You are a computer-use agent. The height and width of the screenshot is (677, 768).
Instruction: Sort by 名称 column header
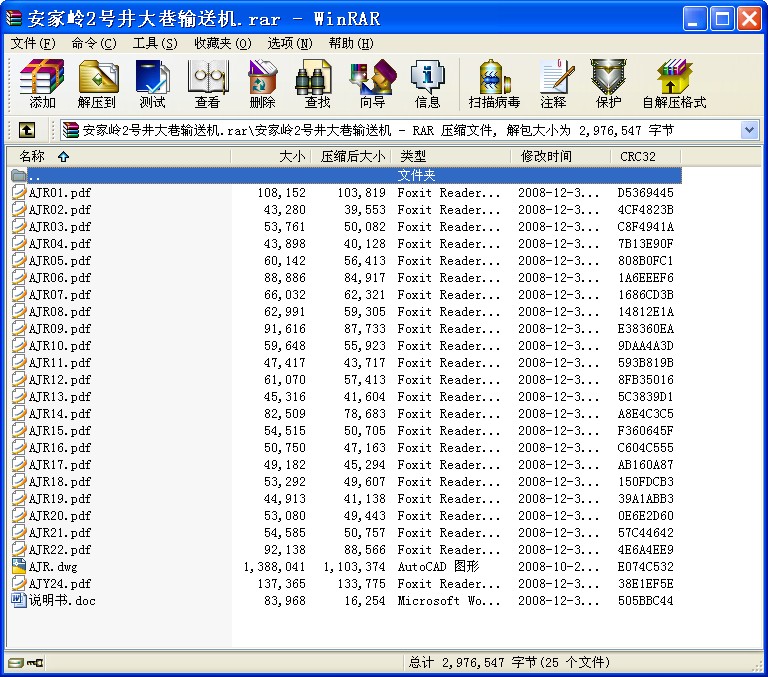(118, 156)
